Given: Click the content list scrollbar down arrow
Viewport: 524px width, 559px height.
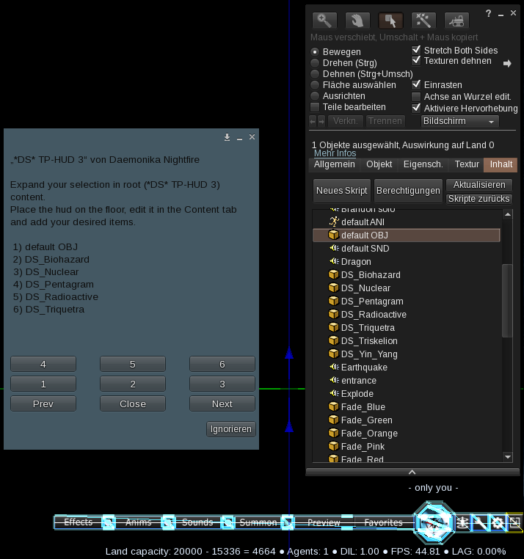Looking at the screenshot, I should pos(508,457).
